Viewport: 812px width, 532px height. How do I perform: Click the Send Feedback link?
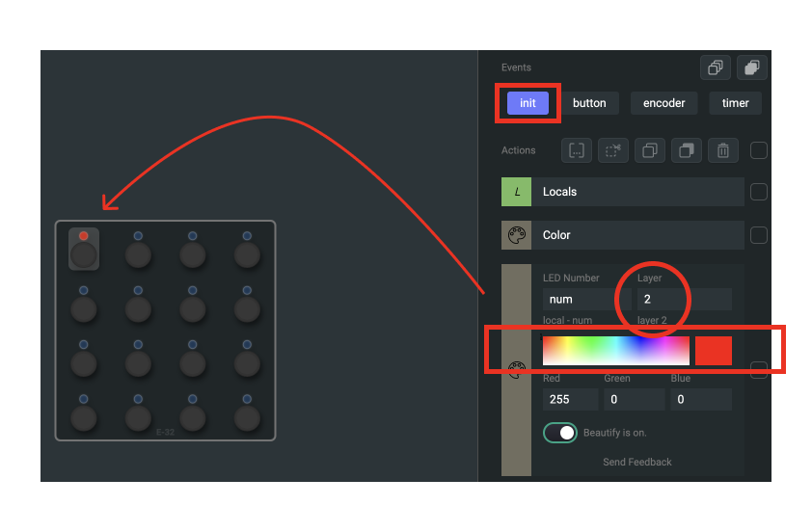pos(636,463)
